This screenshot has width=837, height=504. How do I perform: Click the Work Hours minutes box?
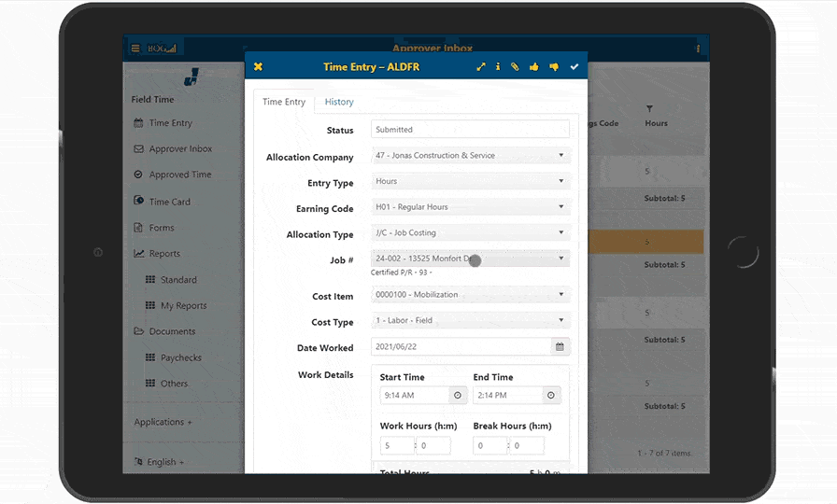433,445
